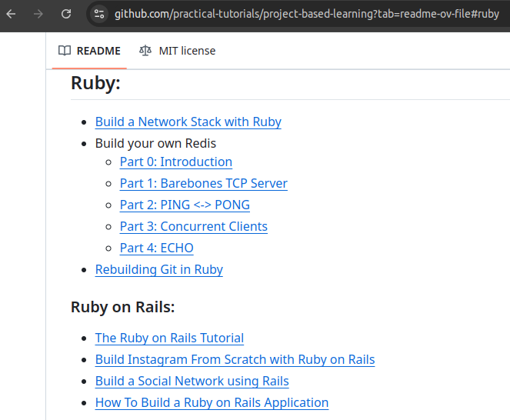This screenshot has width=510, height=420.
Task: Follow Part 2: PING <-> PONG link
Action: click(x=185, y=205)
